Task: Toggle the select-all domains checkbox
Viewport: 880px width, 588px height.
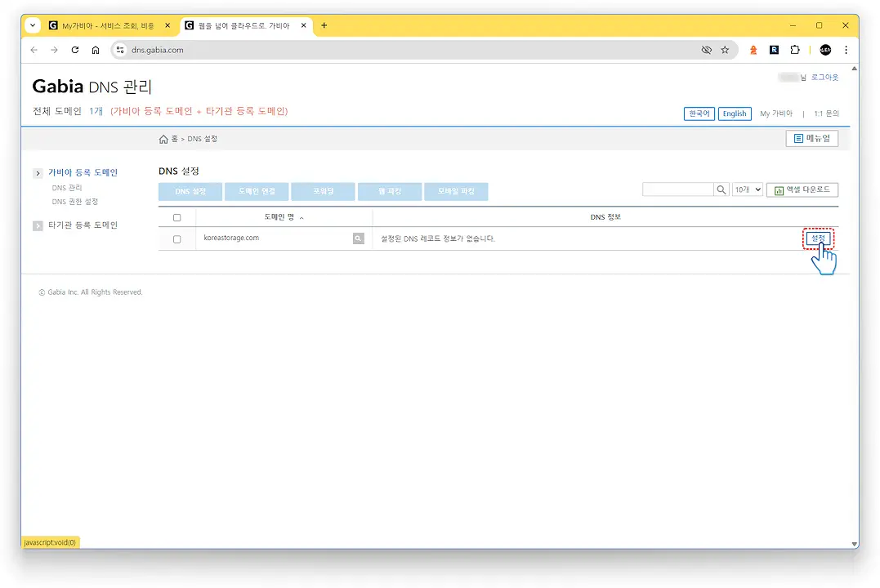Action: 176,218
